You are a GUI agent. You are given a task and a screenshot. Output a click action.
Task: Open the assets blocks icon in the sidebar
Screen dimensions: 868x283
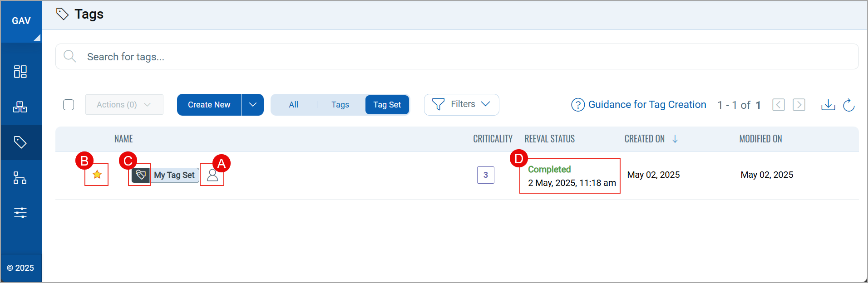(20, 107)
